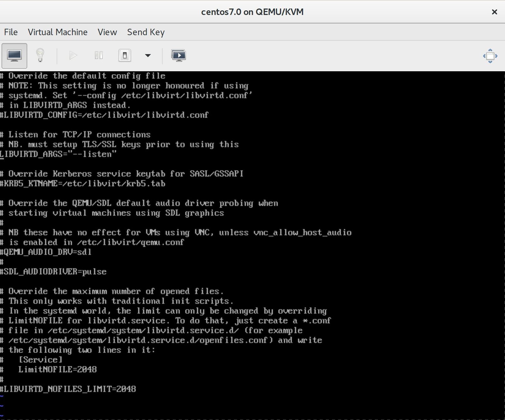
Task: Open virtual hardware details (lightbulb icon)
Action: (x=40, y=56)
